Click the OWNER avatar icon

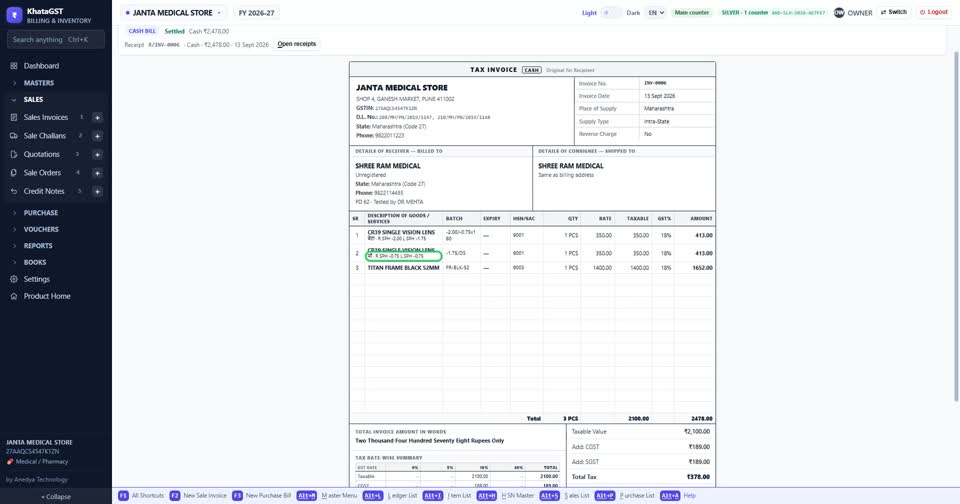pyautogui.click(x=839, y=12)
